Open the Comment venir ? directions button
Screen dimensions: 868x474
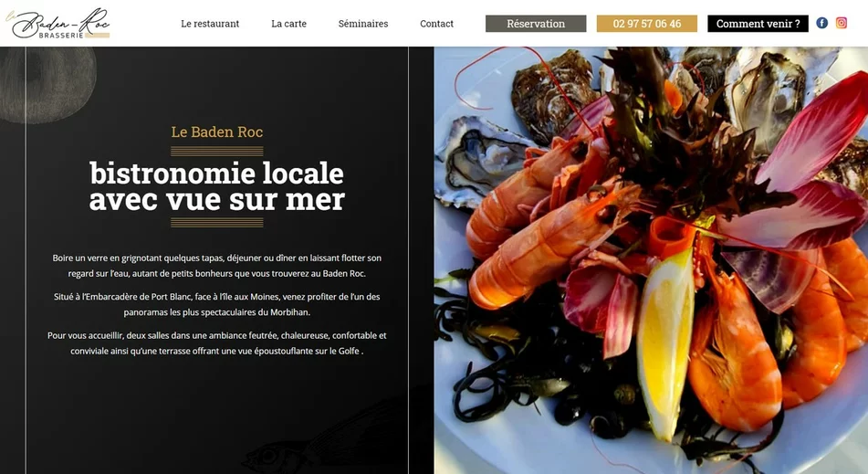tap(758, 24)
